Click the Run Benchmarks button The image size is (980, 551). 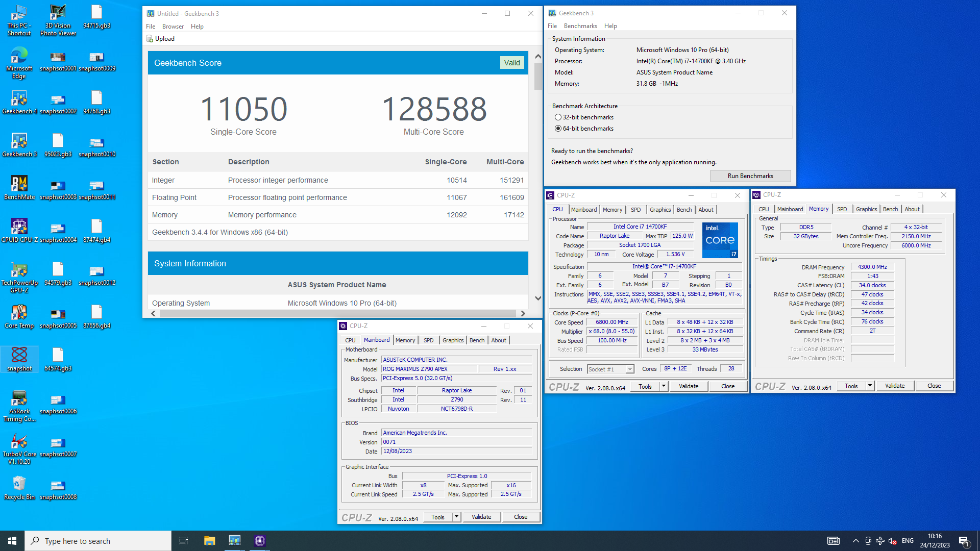(x=750, y=176)
